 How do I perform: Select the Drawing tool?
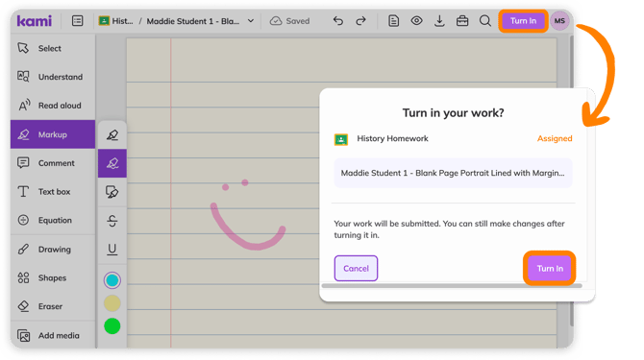pyautogui.click(x=53, y=250)
